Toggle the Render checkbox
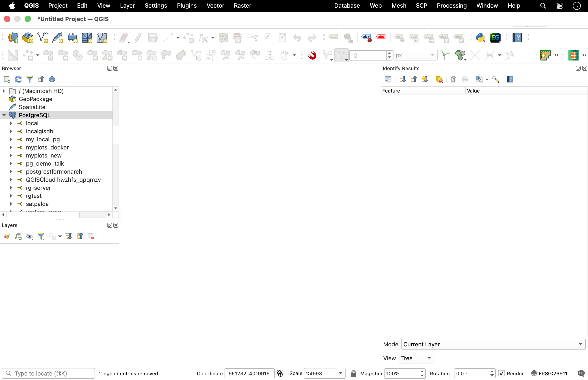 pyautogui.click(x=501, y=373)
